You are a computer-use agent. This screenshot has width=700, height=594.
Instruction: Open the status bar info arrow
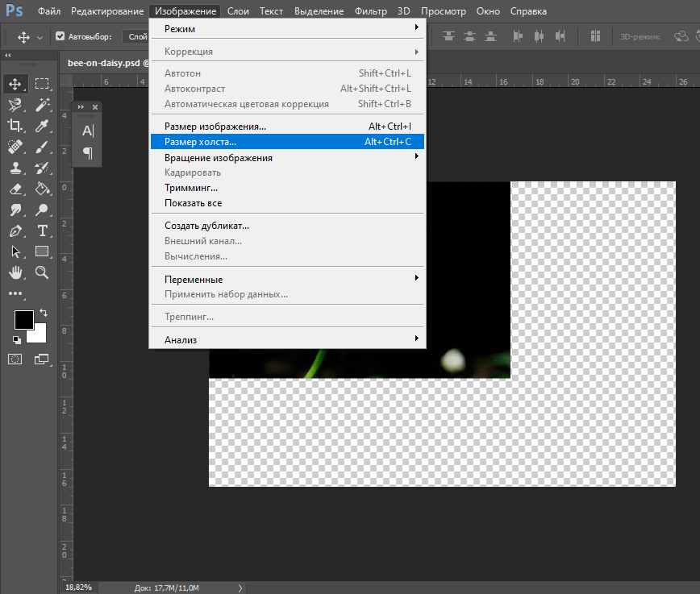point(240,588)
